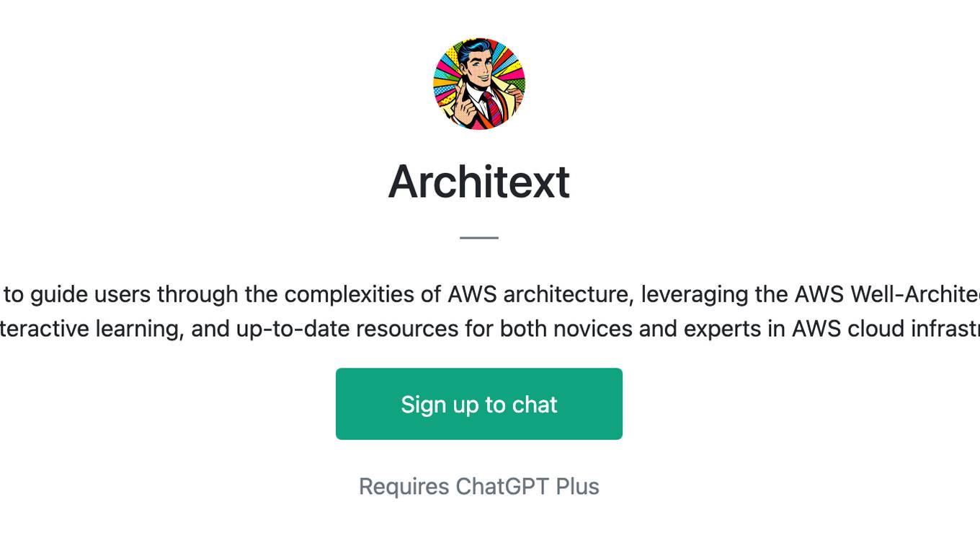
Task: Click the Requires ChatGPT Plus text
Action: (x=479, y=487)
